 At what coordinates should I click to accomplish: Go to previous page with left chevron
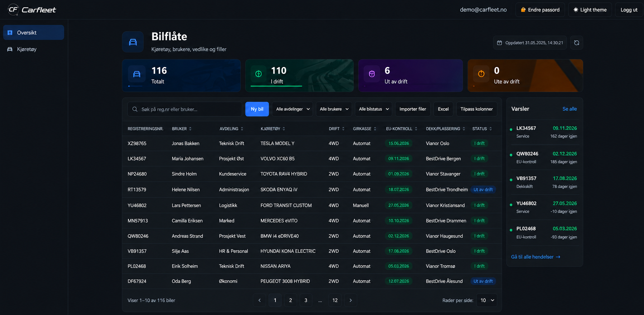click(259, 300)
